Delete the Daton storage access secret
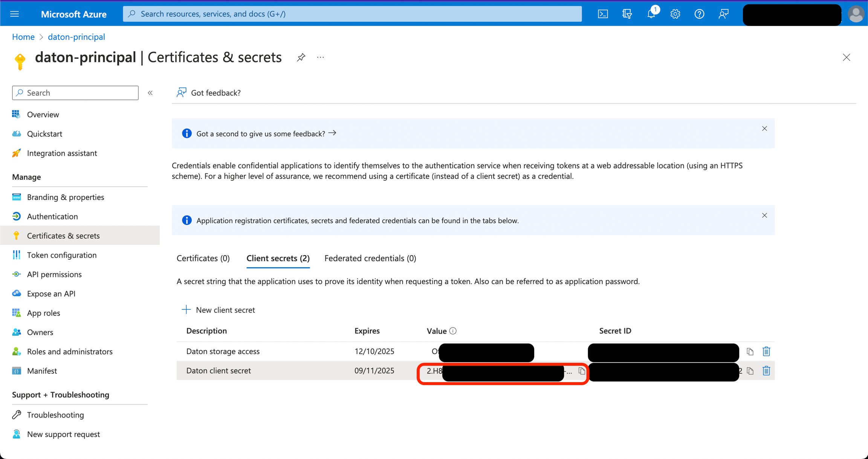The height and width of the screenshot is (459, 868). coord(766,351)
